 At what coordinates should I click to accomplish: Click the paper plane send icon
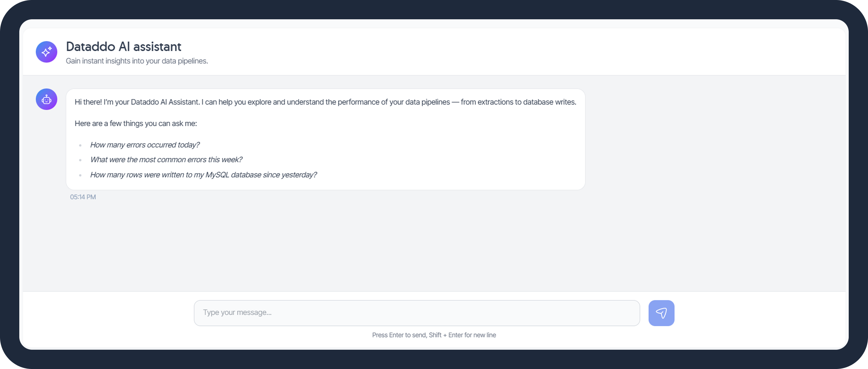[661, 313]
